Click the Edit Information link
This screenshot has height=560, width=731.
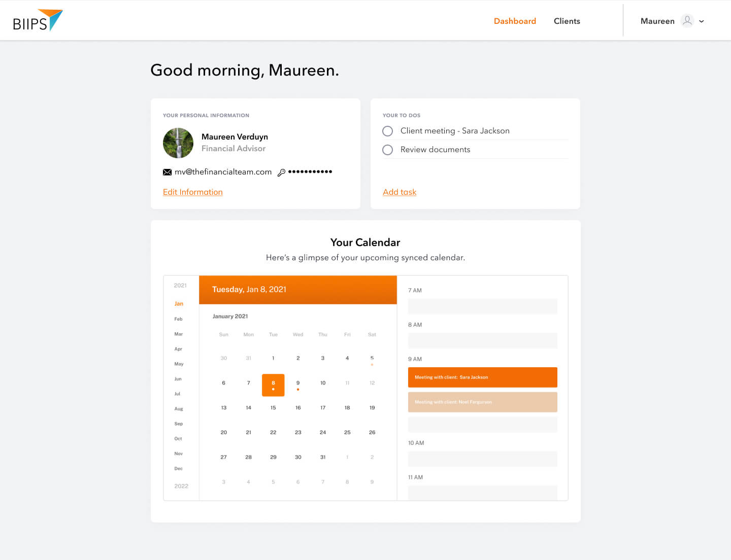coord(193,192)
